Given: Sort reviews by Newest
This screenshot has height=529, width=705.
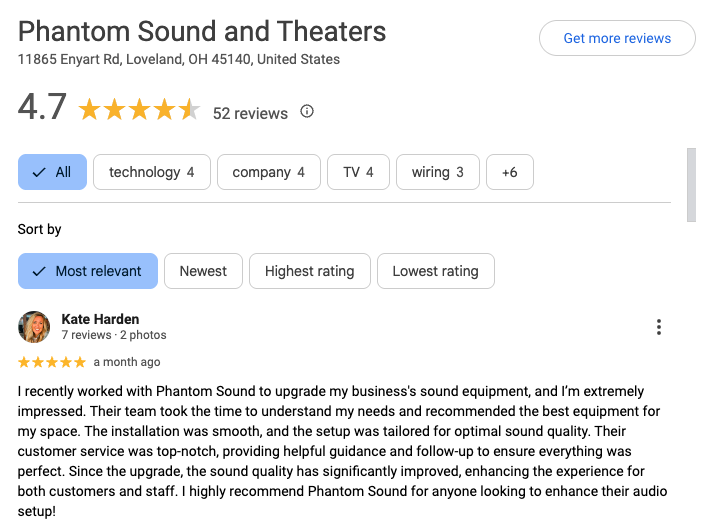Looking at the screenshot, I should tap(203, 271).
